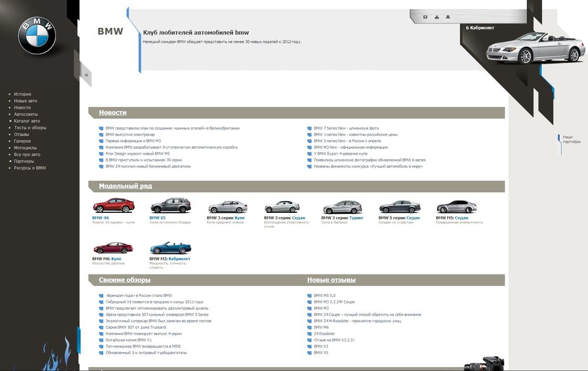
Task: Select the BMW M5 Седан thumbnail
Action: point(457,207)
